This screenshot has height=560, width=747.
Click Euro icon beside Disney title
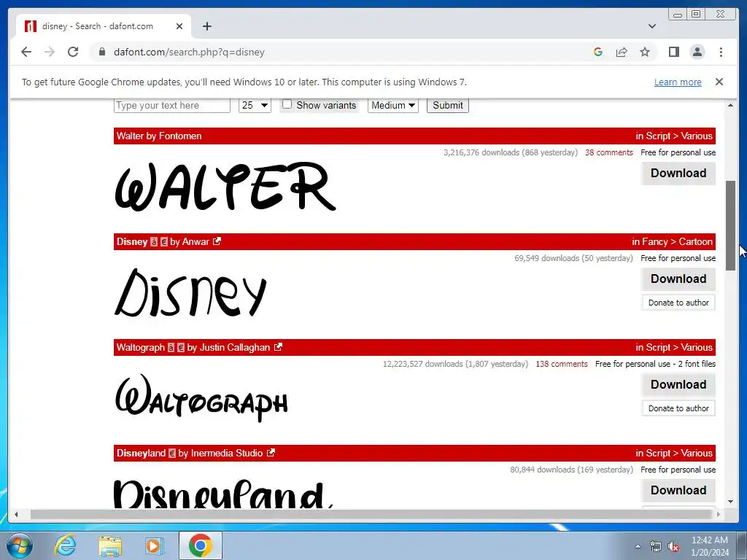tap(164, 242)
